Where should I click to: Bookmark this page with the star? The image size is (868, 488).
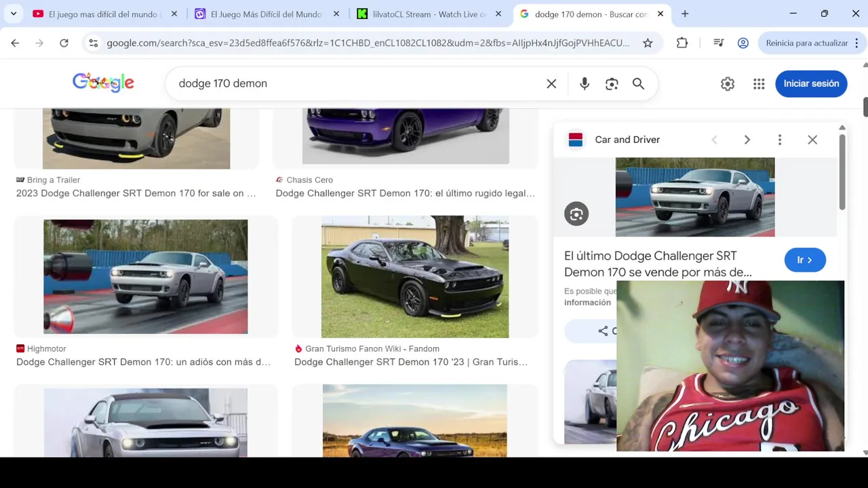(648, 43)
